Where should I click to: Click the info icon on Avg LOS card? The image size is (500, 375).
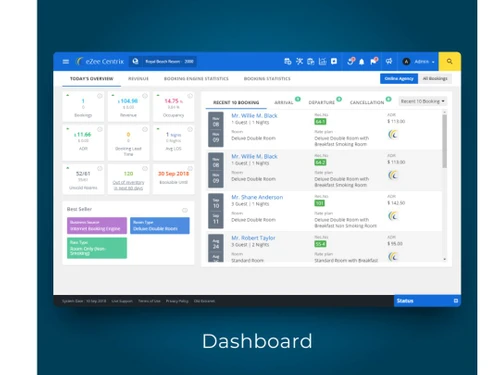(x=190, y=129)
